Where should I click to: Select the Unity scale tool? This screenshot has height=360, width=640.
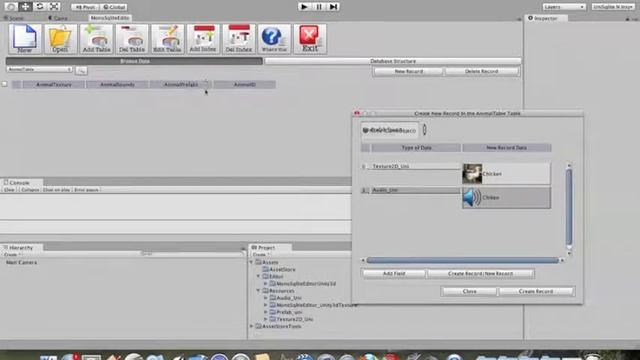54,7
